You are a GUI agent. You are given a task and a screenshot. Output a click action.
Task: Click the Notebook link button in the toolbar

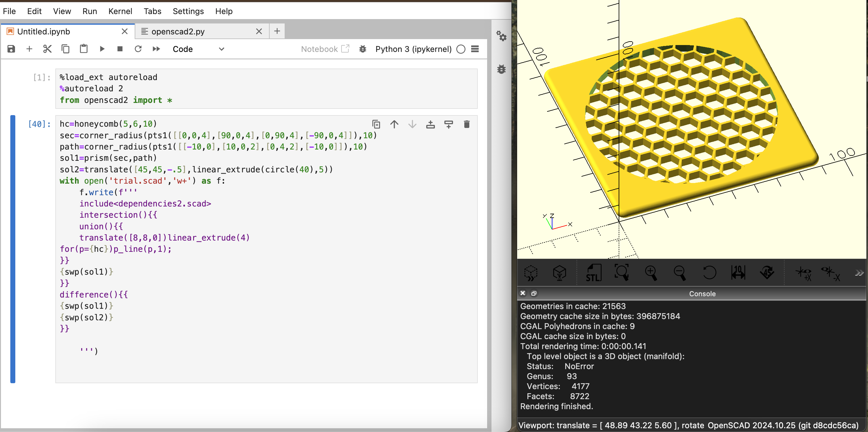325,49
